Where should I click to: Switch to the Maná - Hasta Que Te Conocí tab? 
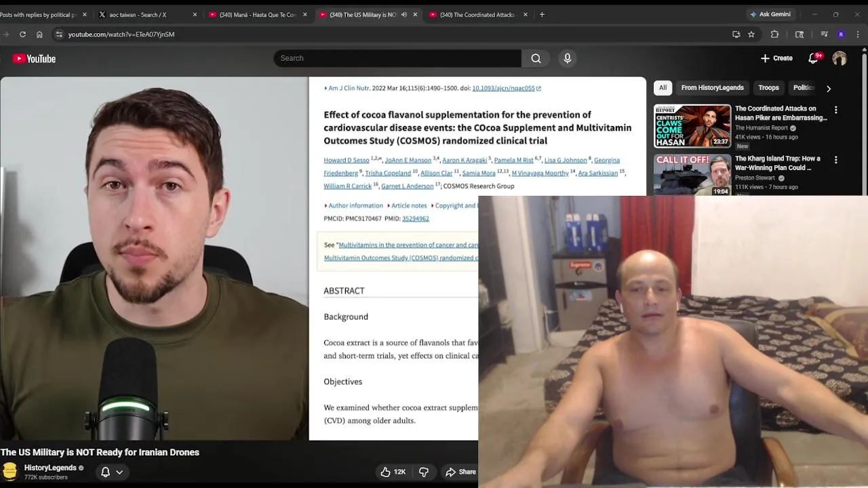258,14
